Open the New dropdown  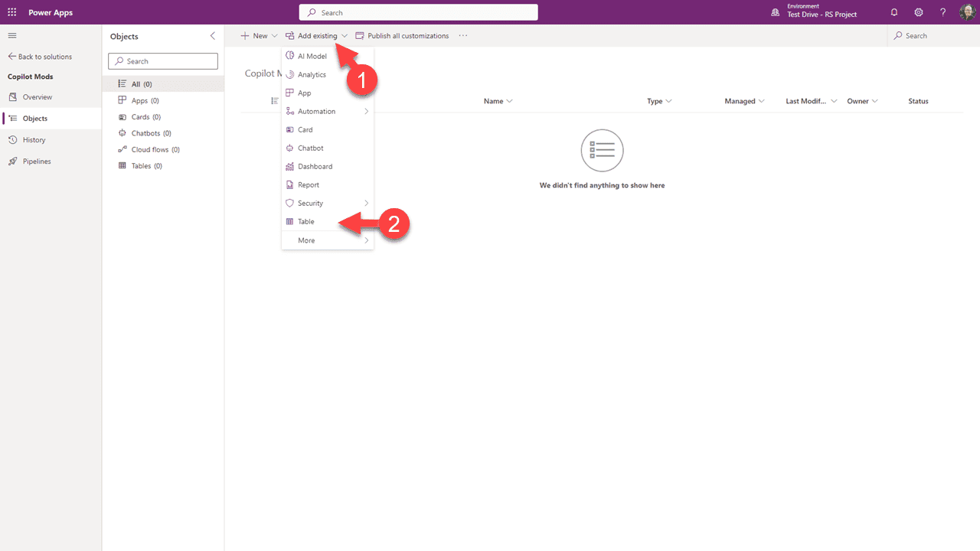click(259, 36)
